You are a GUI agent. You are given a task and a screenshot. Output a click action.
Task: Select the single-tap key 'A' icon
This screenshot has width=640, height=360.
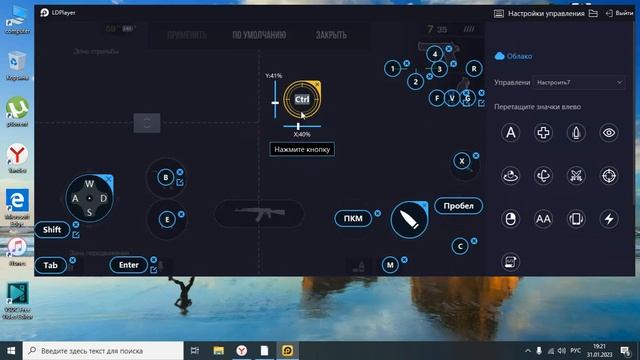pos(510,133)
